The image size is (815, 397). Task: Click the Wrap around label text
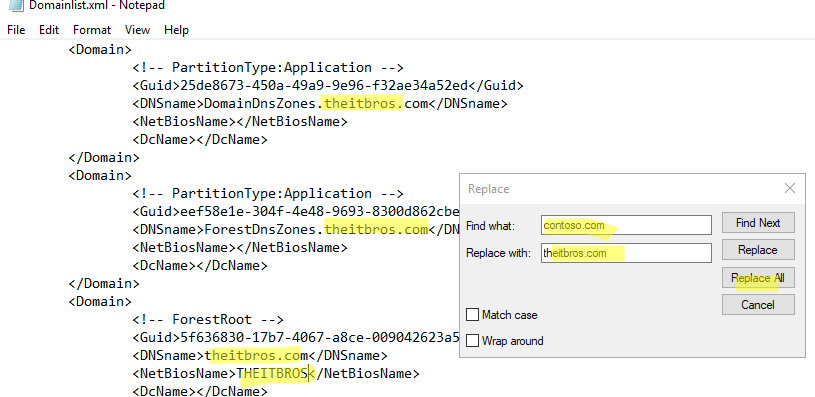(512, 341)
